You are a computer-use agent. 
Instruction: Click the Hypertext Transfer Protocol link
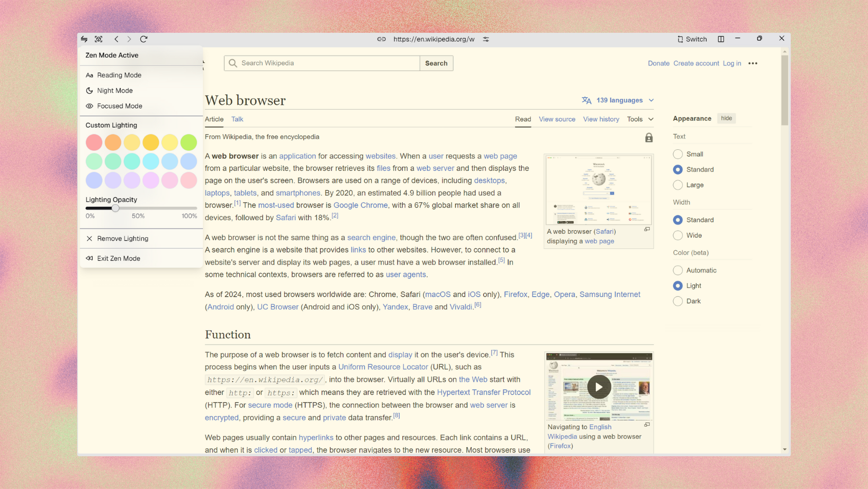coord(484,392)
